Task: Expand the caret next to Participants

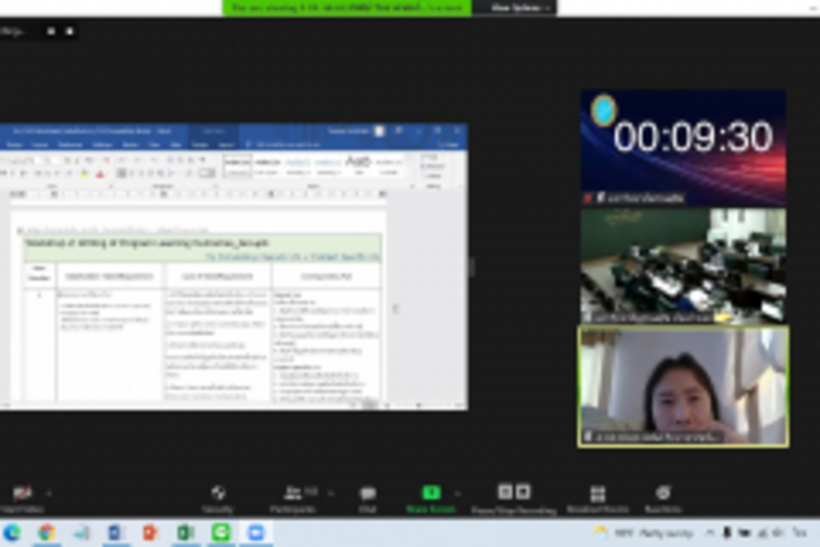Action: [x=331, y=493]
